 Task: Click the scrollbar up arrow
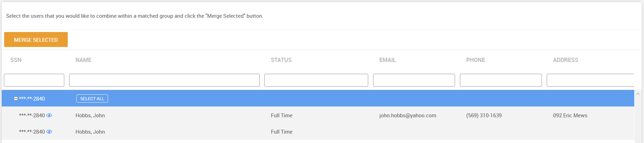[638, 94]
